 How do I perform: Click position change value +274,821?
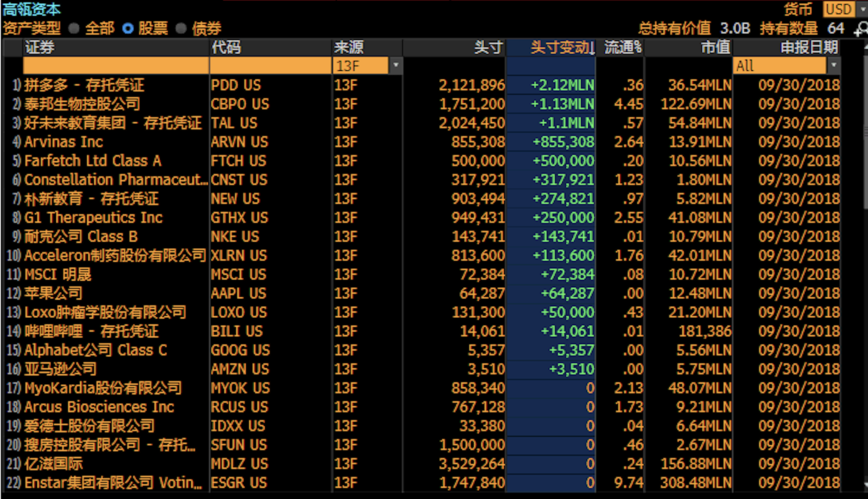(563, 199)
